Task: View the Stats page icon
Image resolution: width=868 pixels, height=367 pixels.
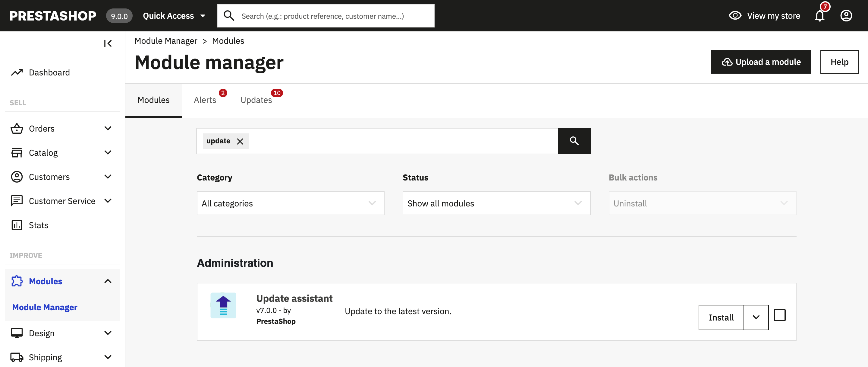Action: pyautogui.click(x=17, y=225)
